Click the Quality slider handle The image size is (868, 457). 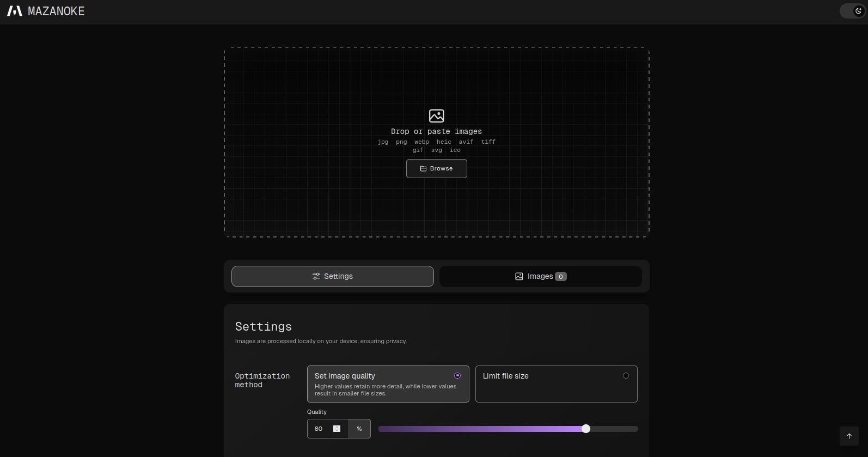[586, 429]
